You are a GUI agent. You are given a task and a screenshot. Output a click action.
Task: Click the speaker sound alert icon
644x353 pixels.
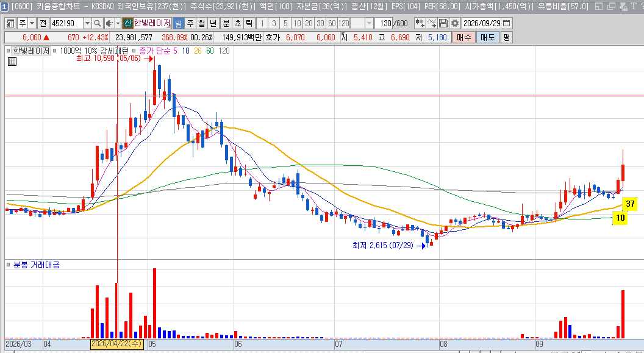click(109, 23)
